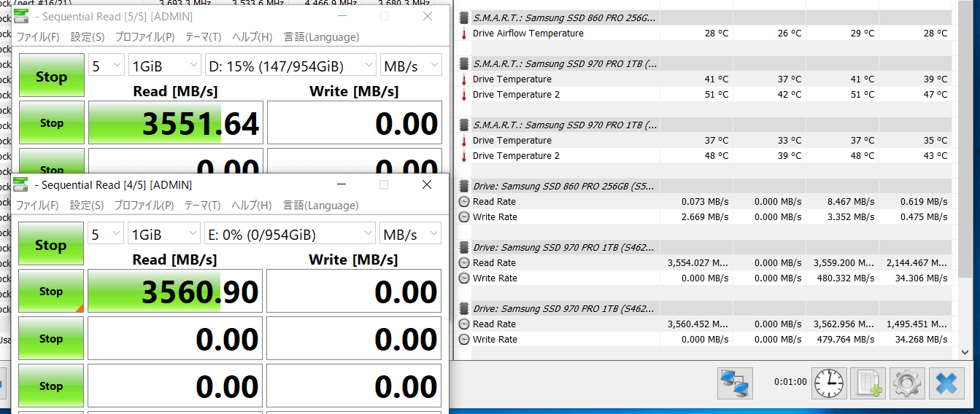Open テーマ(T) menu in the [4/5] window
980x414 pixels.
coord(202,206)
